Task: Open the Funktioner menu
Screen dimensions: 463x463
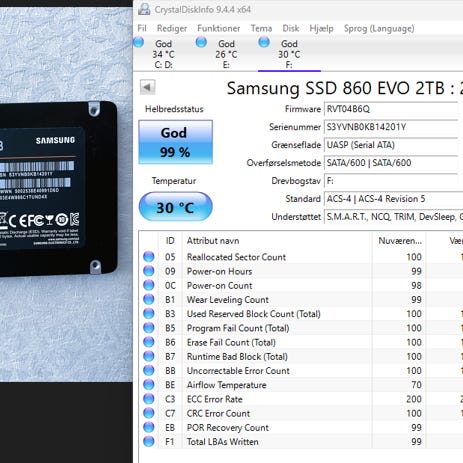Action: click(219, 28)
